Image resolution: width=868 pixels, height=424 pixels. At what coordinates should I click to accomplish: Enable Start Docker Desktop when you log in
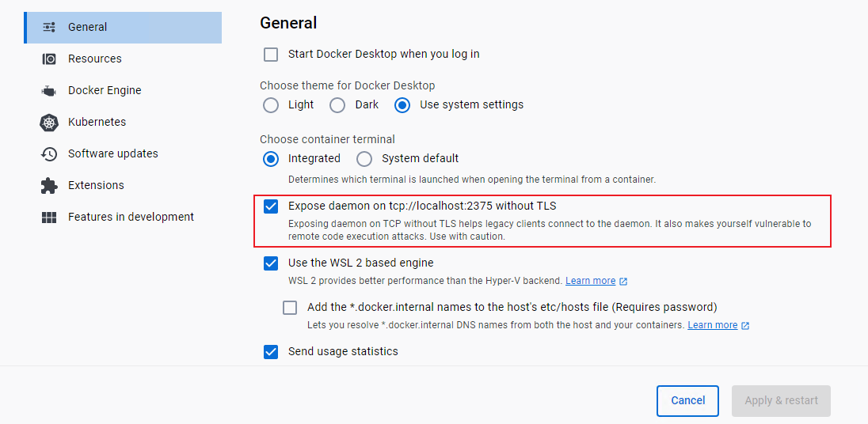pos(271,55)
